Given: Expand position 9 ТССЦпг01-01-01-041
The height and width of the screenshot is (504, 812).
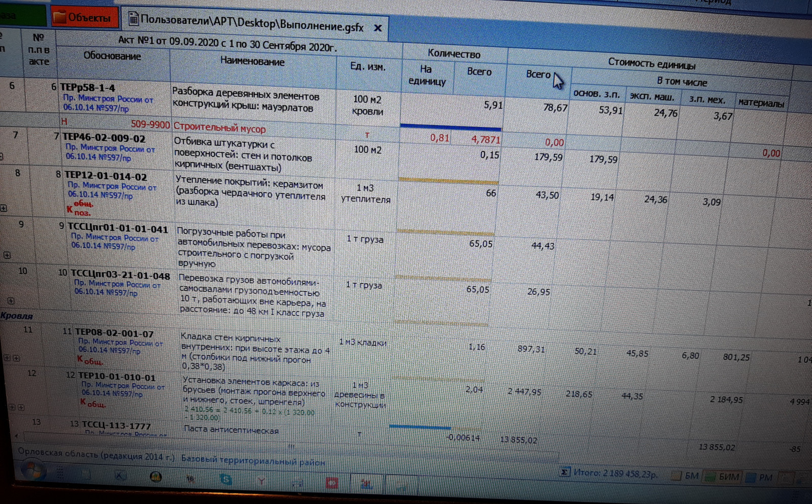Looking at the screenshot, I should [x=7, y=255].
